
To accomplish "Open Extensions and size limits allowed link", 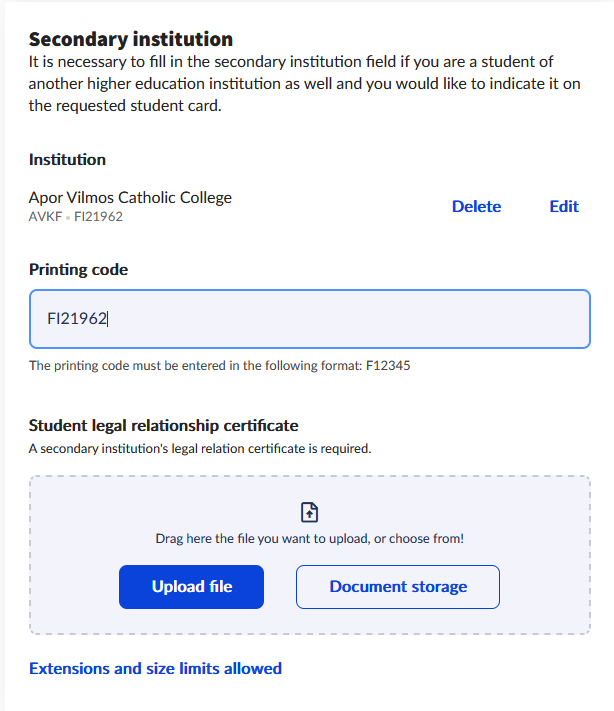I will click(155, 669).
